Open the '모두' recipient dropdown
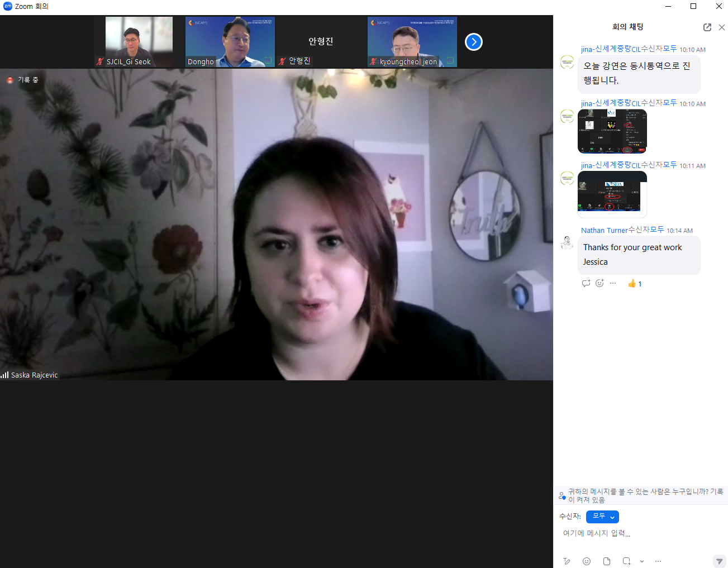The image size is (728, 568). (602, 517)
